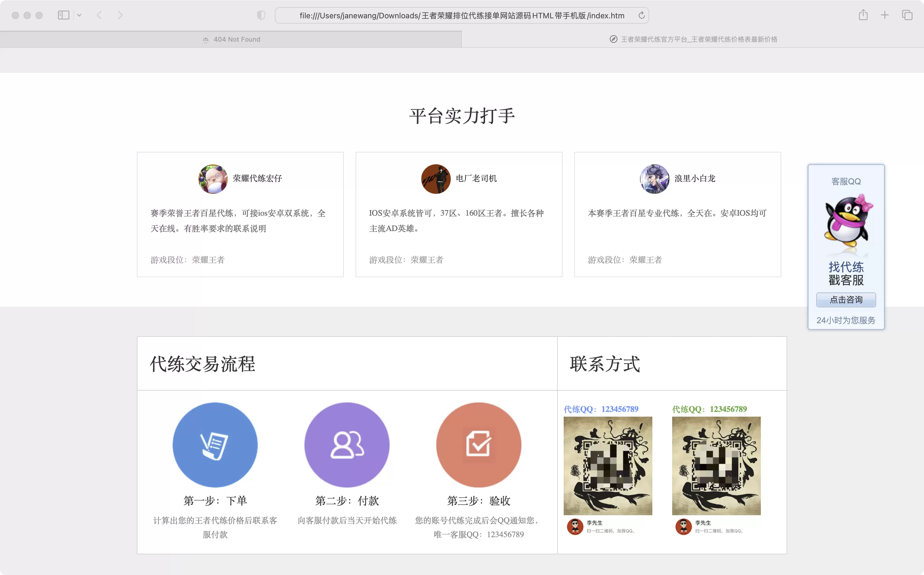Image resolution: width=924 pixels, height=575 pixels.
Task: Toggle the Safari sidebar button
Action: pos(64,15)
